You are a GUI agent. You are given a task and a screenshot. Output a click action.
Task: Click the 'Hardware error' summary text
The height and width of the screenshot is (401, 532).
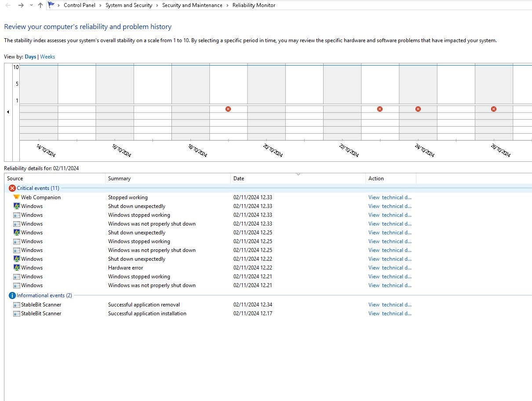point(126,268)
